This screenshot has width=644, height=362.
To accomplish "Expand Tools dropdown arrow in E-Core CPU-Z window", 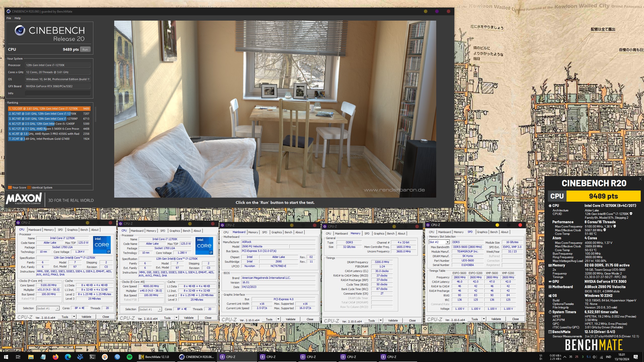I will (x=176, y=318).
